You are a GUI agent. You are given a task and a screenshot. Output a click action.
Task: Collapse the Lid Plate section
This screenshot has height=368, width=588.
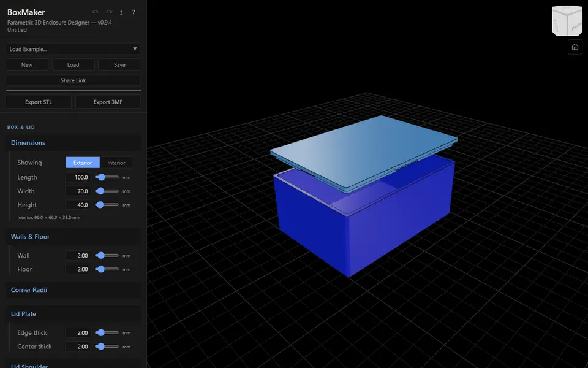tap(73, 314)
